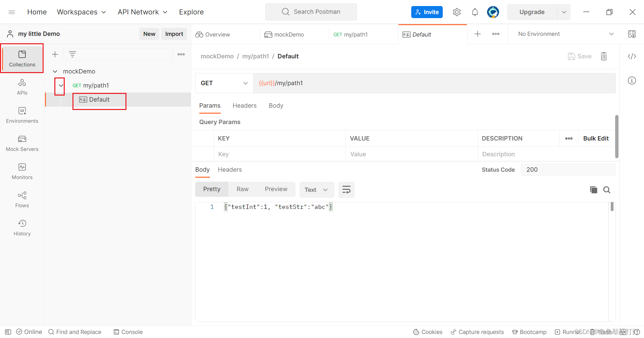The image size is (644, 338).
Task: Open tab bar more options
Action: coord(496,34)
